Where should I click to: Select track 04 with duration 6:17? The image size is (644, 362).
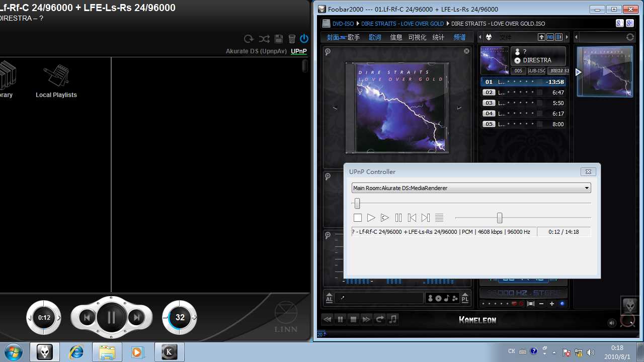coord(523,114)
